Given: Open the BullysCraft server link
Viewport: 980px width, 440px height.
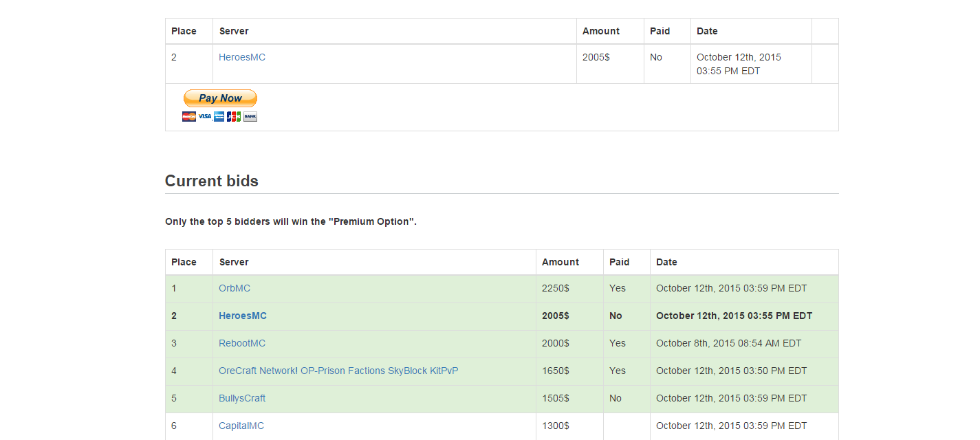Looking at the screenshot, I should [x=242, y=398].
